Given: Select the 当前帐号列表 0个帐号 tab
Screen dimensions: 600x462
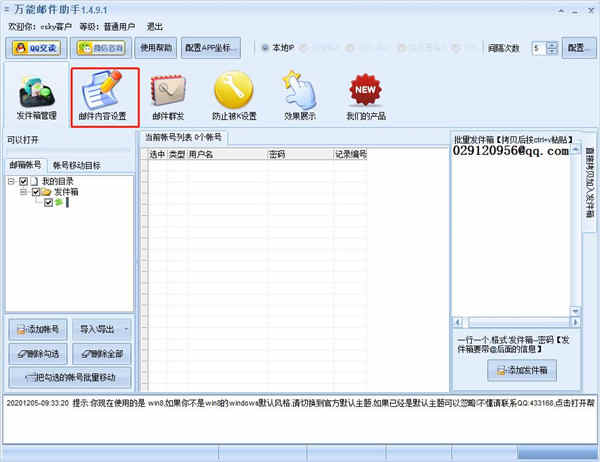Looking at the screenshot, I should pos(183,137).
